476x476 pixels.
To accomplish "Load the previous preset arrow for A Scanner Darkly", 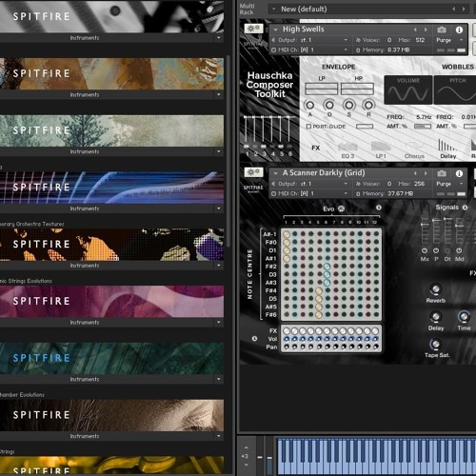I will click(415, 173).
